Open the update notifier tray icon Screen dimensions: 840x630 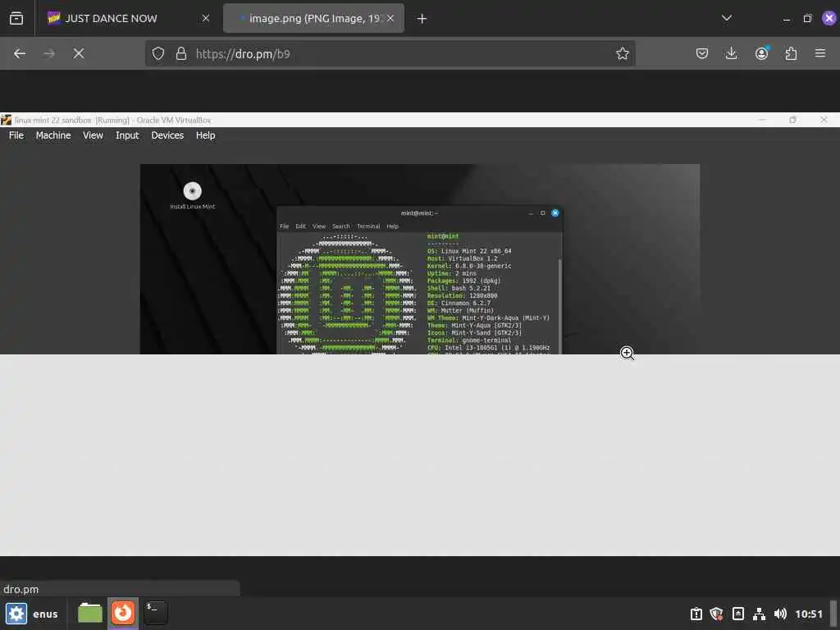point(696,614)
